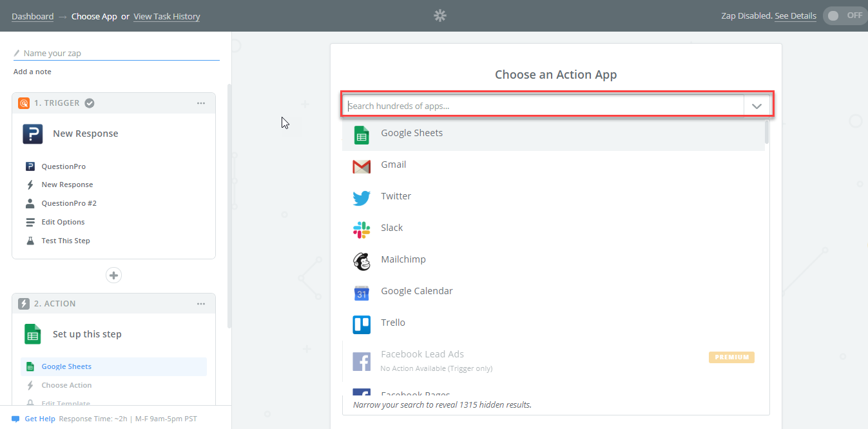
Task: Open the Google Sheets app icon in list
Action: (x=362, y=135)
